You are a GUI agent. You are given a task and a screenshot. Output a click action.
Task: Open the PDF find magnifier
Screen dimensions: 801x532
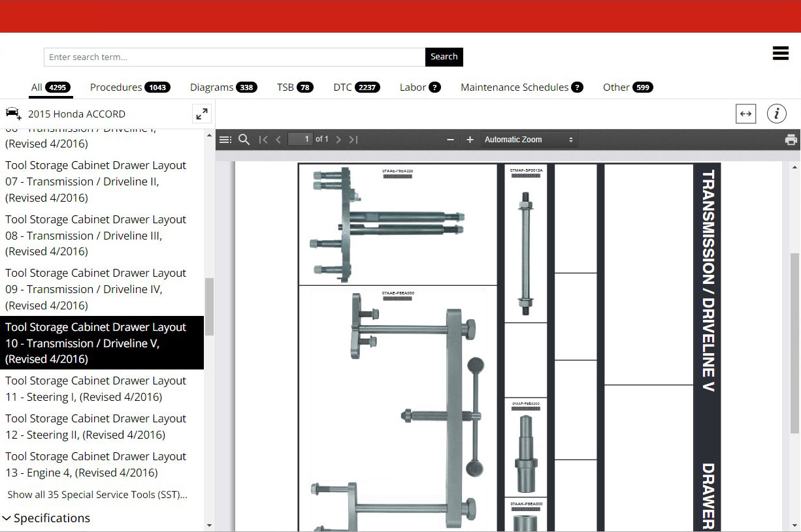coord(244,140)
